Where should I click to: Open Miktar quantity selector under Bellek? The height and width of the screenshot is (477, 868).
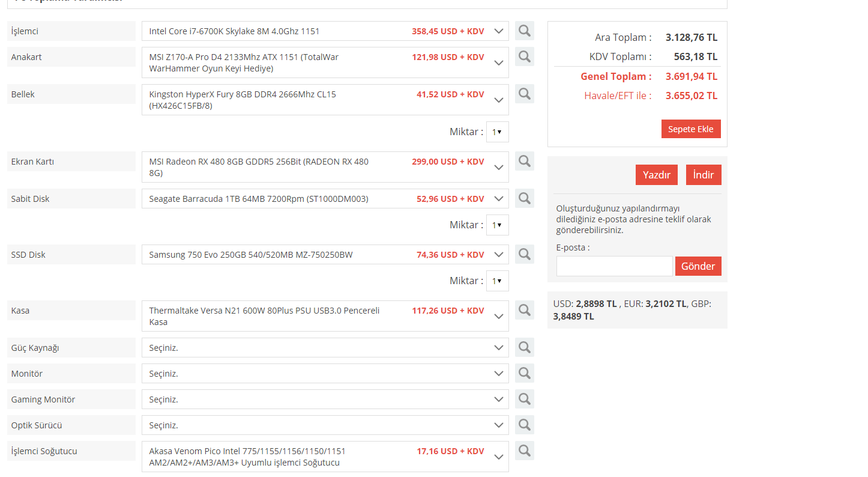[498, 132]
